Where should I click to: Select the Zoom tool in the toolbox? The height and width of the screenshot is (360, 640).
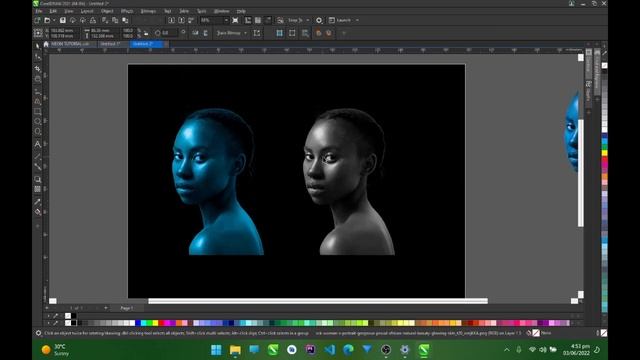(x=38, y=79)
